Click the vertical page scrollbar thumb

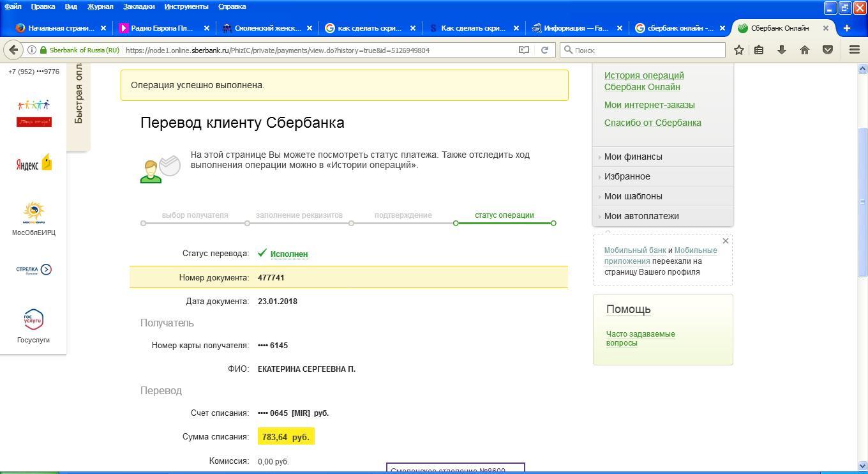coord(863,202)
